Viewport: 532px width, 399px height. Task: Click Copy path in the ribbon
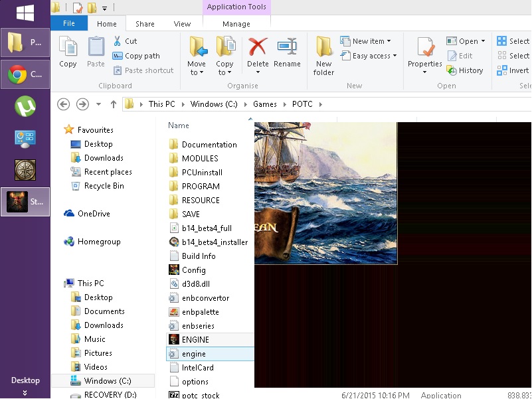pyautogui.click(x=136, y=56)
